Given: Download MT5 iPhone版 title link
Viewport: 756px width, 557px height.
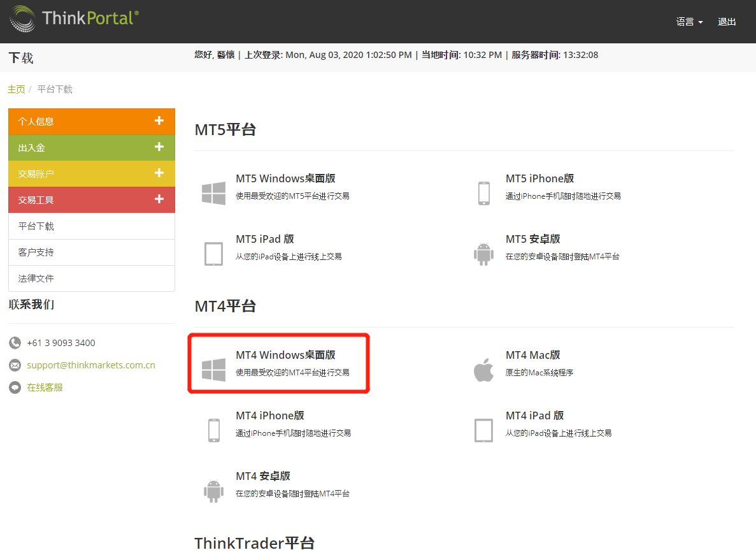Looking at the screenshot, I should click(540, 178).
